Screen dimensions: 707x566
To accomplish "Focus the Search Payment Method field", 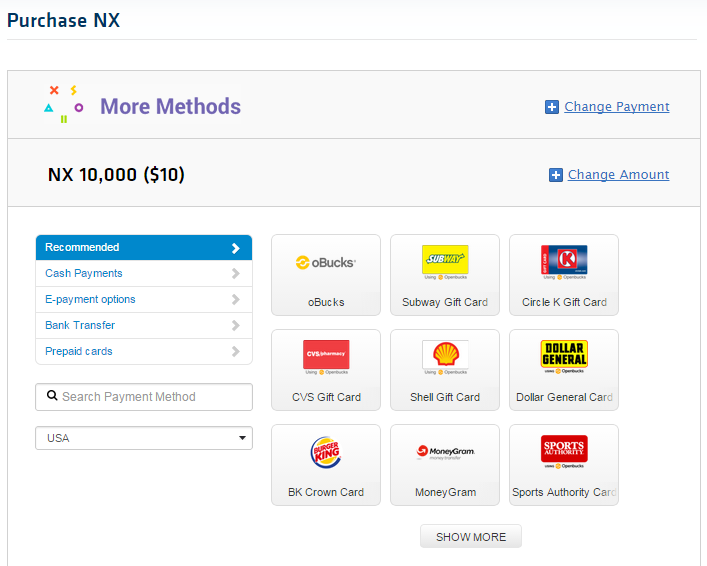I will coord(144,397).
